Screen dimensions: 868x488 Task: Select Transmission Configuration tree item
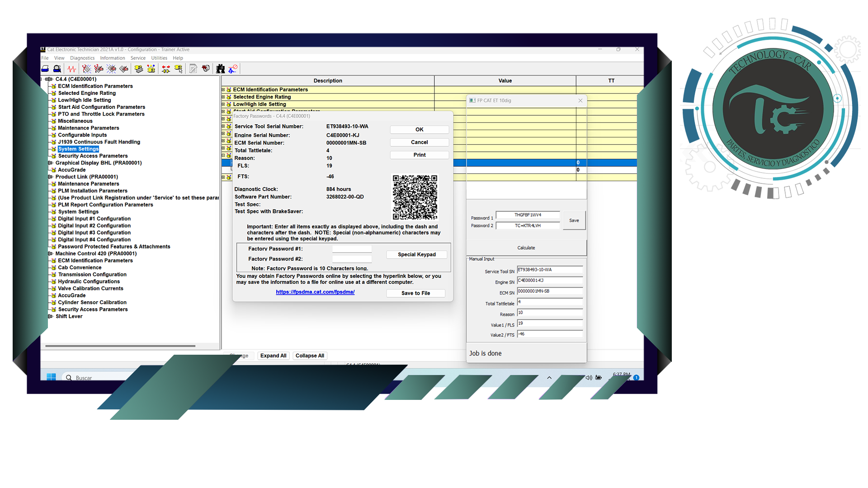point(92,275)
